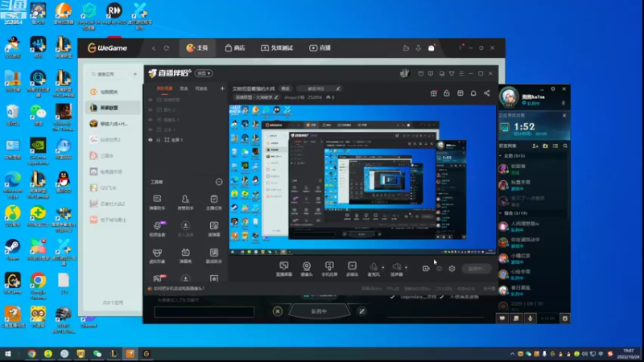Refresh the WeGame page
Image resolution: width=644 pixels, height=362 pixels.
click(x=167, y=48)
